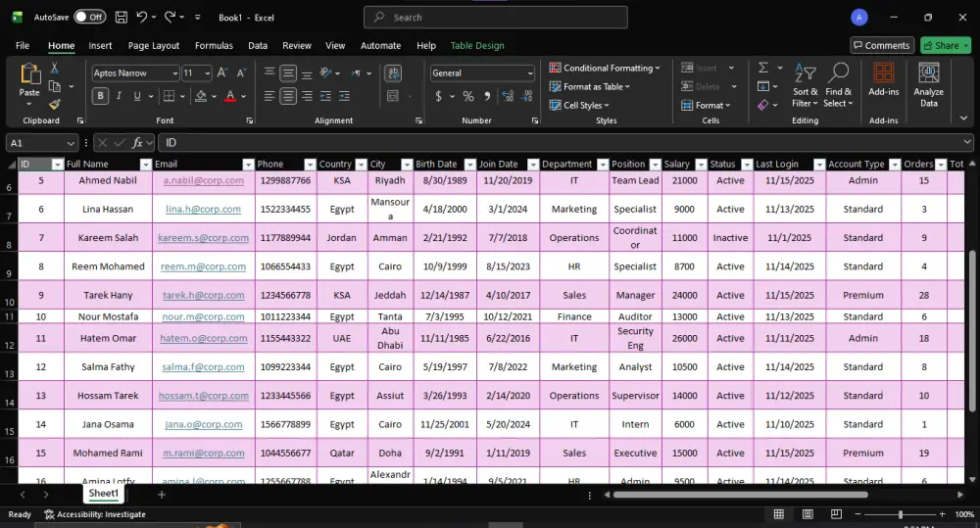Open the Full Name column filter dropdown

pyautogui.click(x=146, y=165)
